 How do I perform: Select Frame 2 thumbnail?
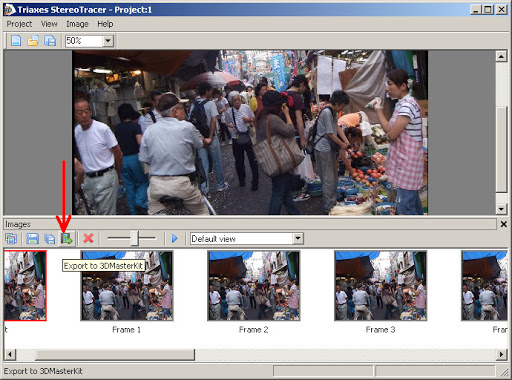[254, 286]
